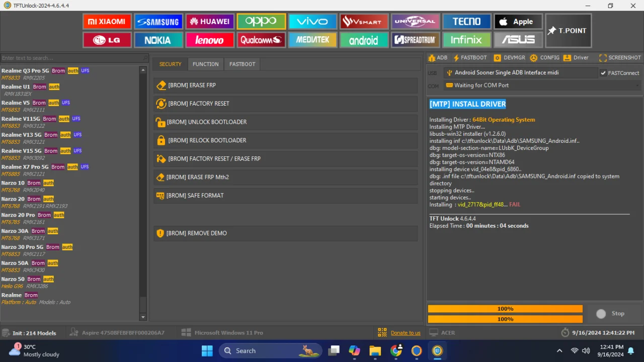Run [BROM] RELOCK BOOTLOADER
Viewport: 644px width, 362px height.
tap(286, 140)
